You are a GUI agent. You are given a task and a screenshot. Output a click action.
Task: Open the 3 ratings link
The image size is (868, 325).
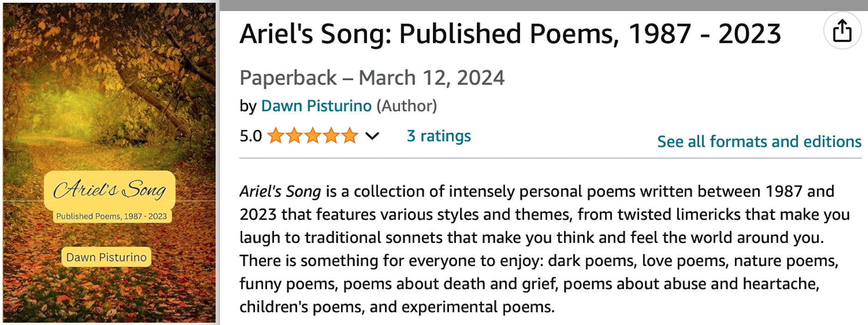[439, 136]
